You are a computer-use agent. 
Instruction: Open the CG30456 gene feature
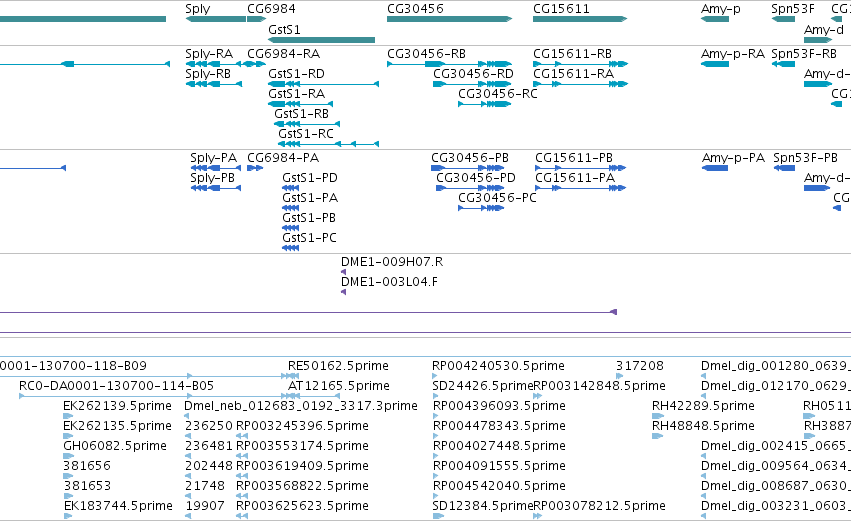click(449, 19)
